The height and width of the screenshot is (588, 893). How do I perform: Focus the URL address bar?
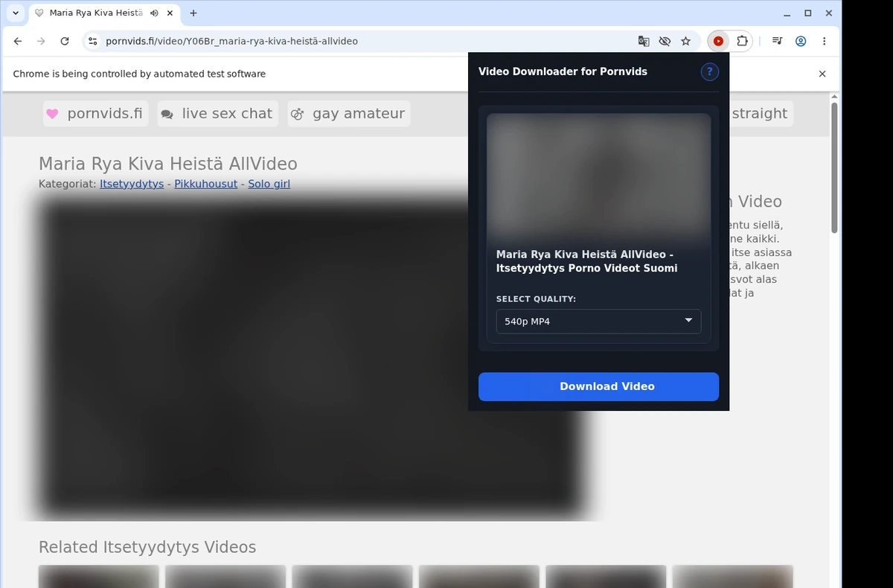pos(365,41)
